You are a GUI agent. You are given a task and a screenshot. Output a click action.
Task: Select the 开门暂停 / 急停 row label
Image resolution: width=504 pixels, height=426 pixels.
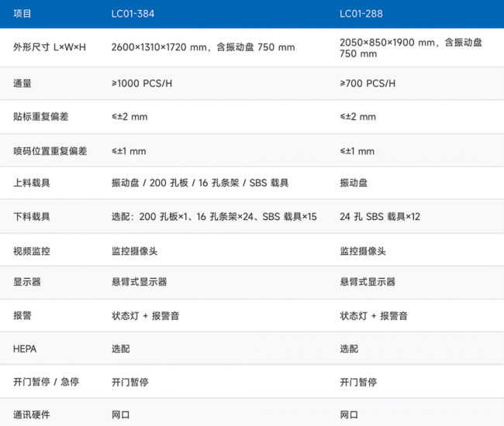pyautogui.click(x=46, y=382)
